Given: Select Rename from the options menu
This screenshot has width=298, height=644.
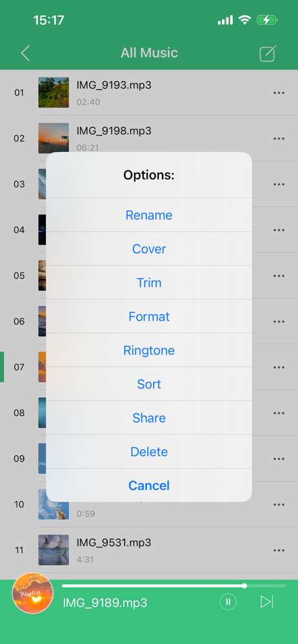Looking at the screenshot, I should coord(149,215).
